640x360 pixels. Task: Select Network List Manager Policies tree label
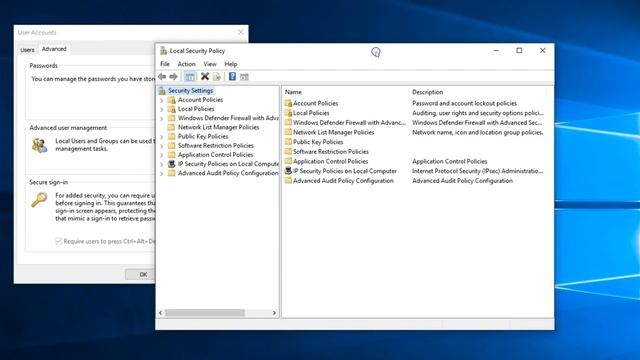point(218,127)
